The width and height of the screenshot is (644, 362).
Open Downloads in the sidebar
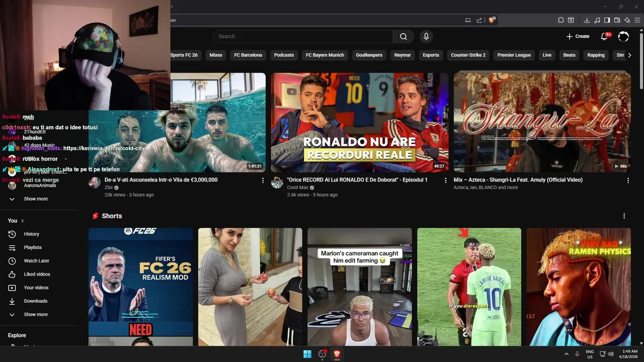[35, 301]
